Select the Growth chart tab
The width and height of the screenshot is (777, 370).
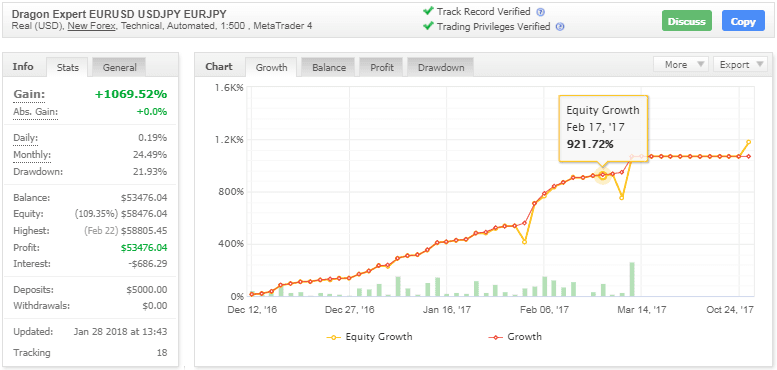pyautogui.click(x=271, y=67)
